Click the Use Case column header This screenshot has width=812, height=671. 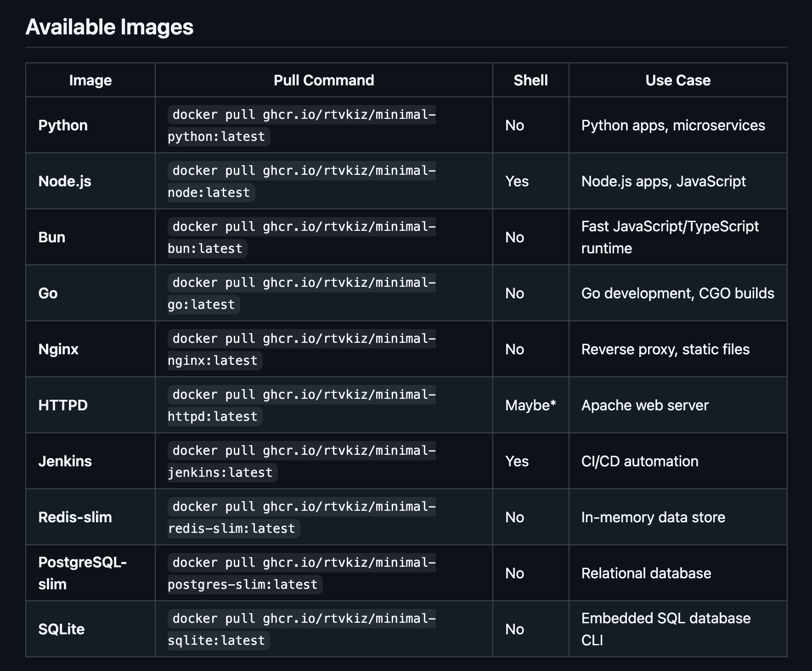pos(678,80)
